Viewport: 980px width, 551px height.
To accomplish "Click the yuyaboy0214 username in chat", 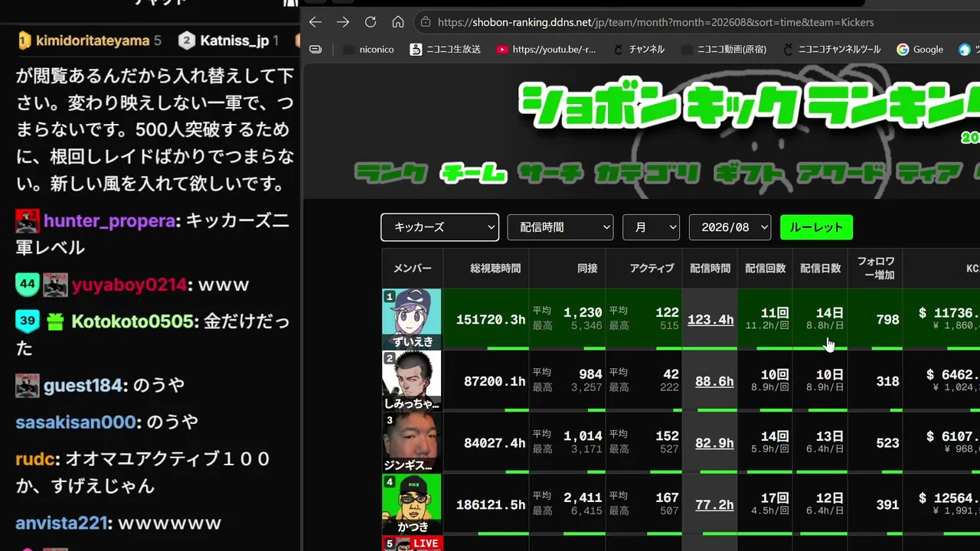I will [x=129, y=285].
